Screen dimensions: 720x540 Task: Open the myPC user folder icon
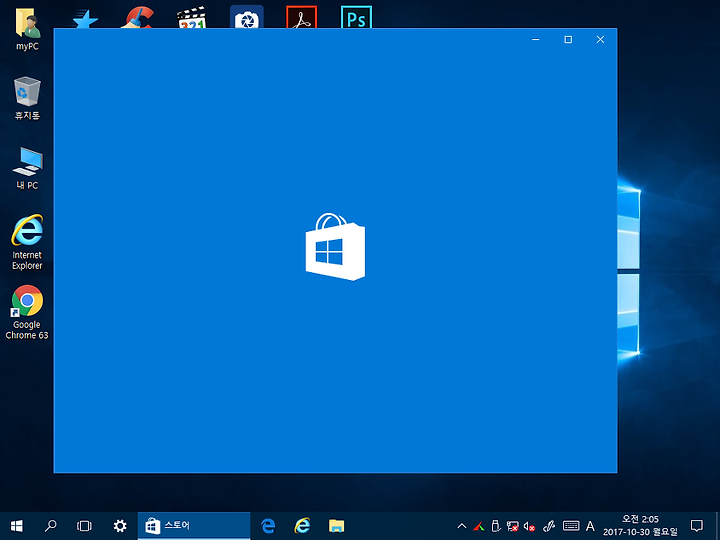(x=28, y=31)
